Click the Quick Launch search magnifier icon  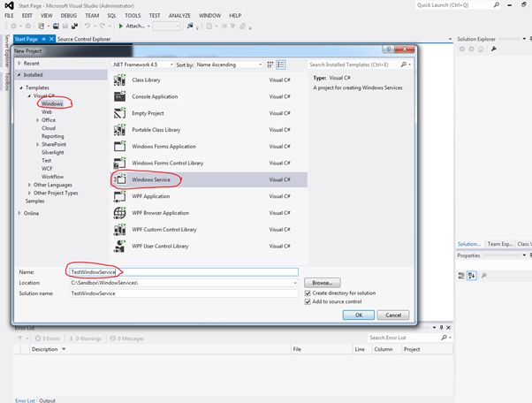[497, 5]
